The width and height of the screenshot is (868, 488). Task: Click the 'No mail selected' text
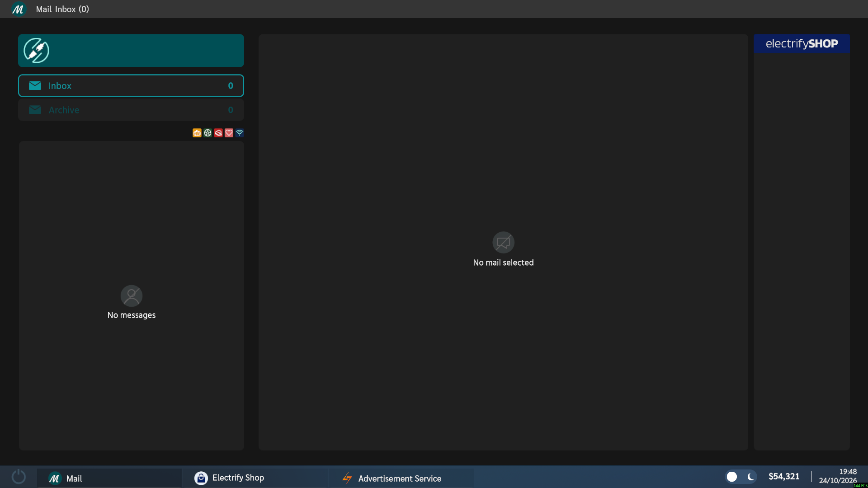[x=503, y=263]
